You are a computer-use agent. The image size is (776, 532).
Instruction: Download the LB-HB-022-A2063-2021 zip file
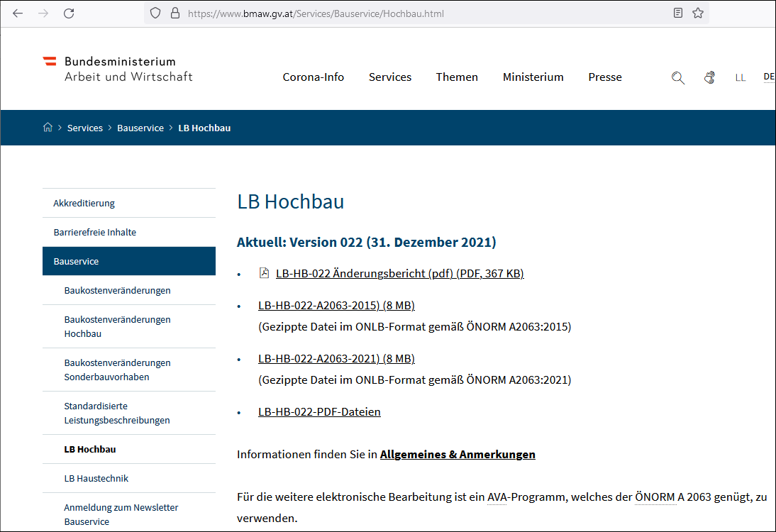(336, 358)
